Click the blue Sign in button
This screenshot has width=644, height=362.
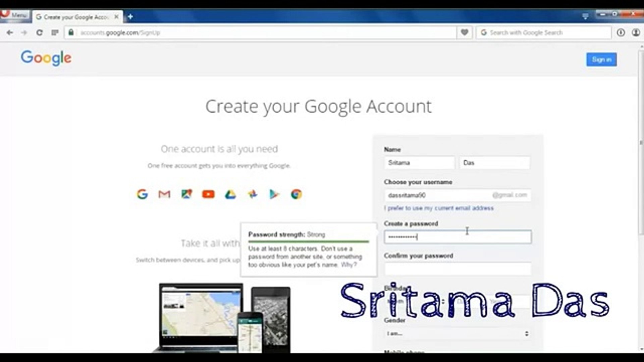point(601,59)
